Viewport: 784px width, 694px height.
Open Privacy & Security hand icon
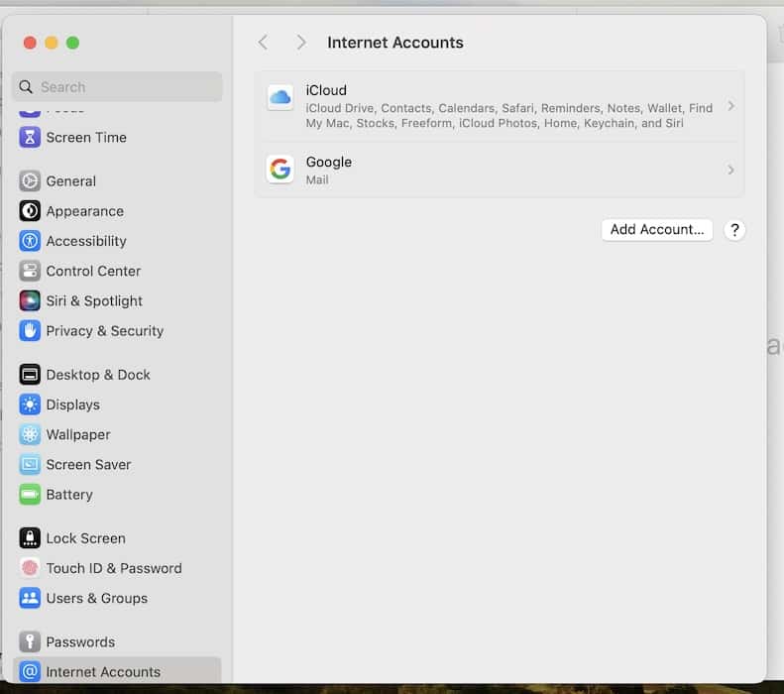click(x=30, y=331)
